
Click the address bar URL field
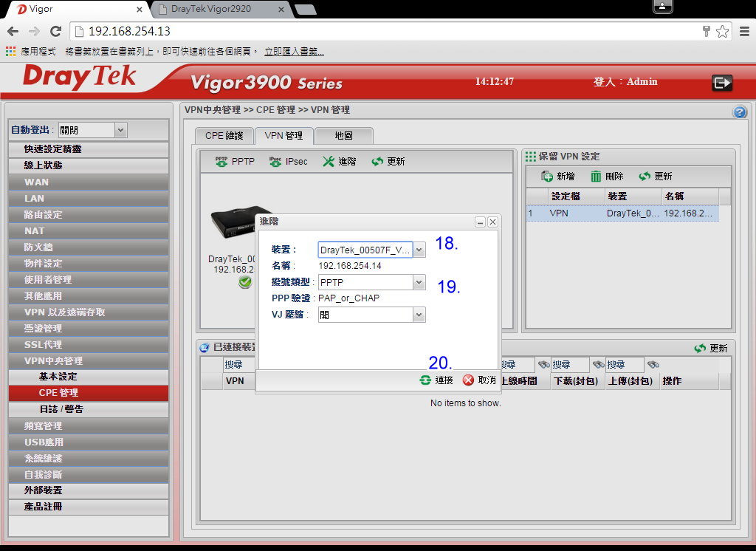pyautogui.click(x=385, y=31)
